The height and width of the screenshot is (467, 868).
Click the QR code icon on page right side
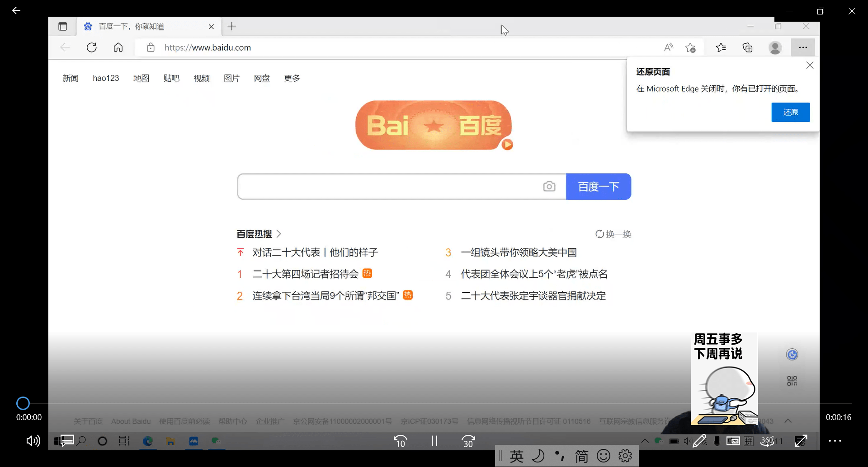792,381
